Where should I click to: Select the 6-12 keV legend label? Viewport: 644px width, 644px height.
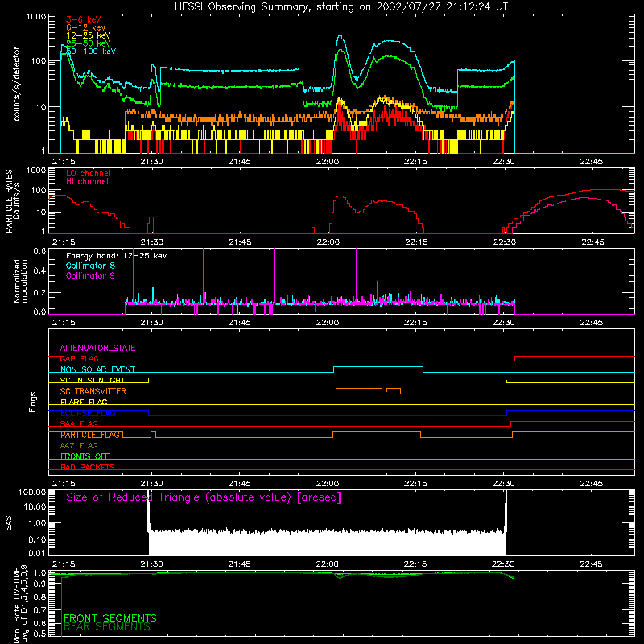tap(86, 27)
